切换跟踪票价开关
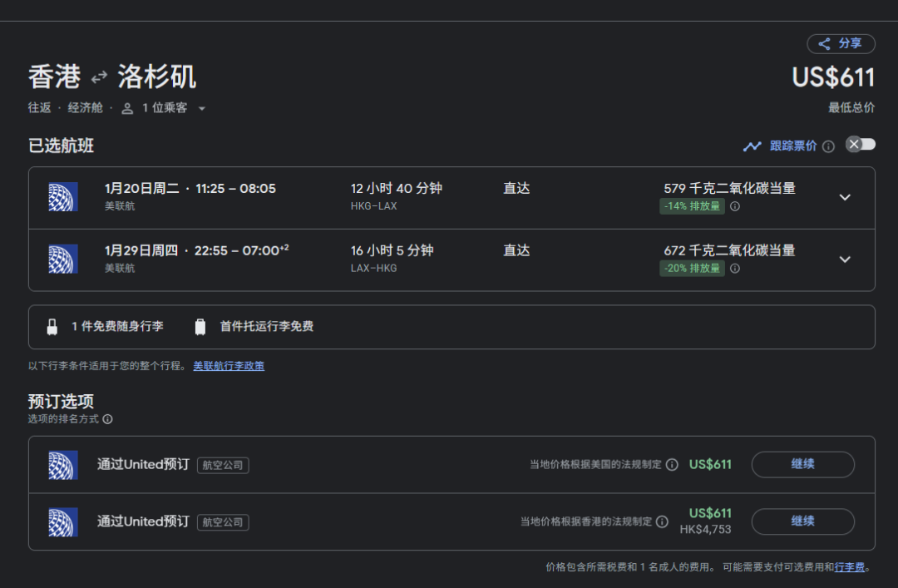Screen dimensions: 898x588 click(860, 145)
